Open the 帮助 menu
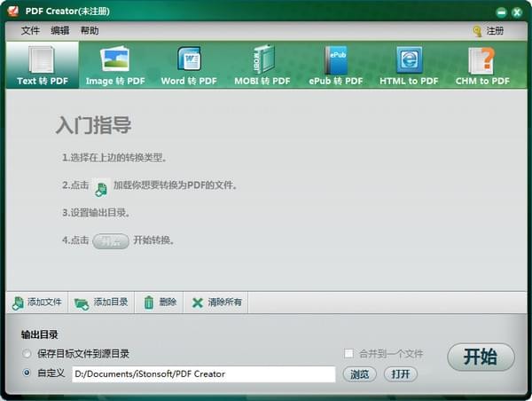The width and height of the screenshot is (532, 401). (90, 30)
